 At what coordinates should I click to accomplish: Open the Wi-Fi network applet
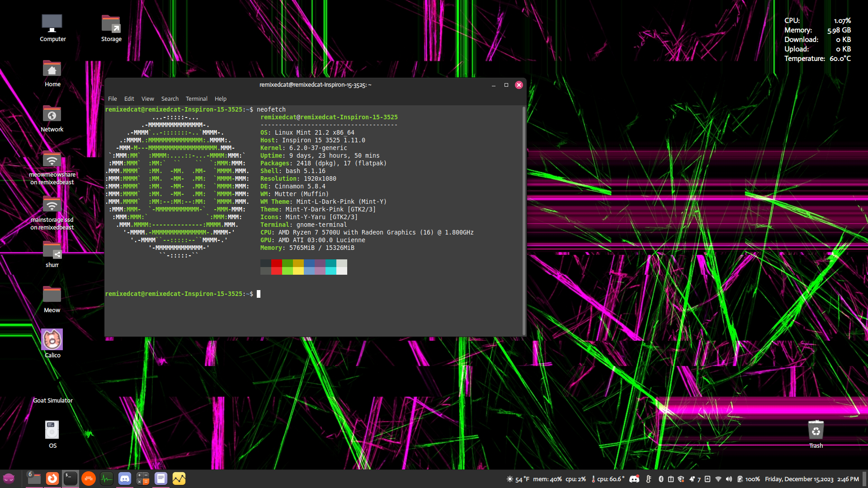(x=718, y=479)
